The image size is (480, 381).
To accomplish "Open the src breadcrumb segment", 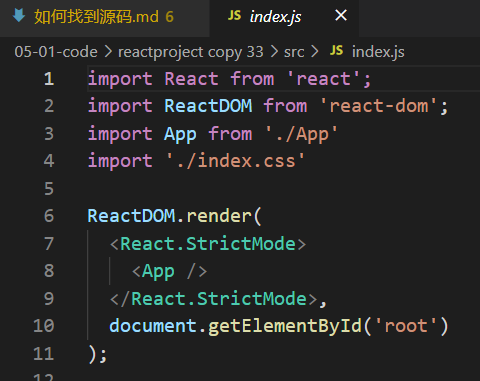I will 294,52.
